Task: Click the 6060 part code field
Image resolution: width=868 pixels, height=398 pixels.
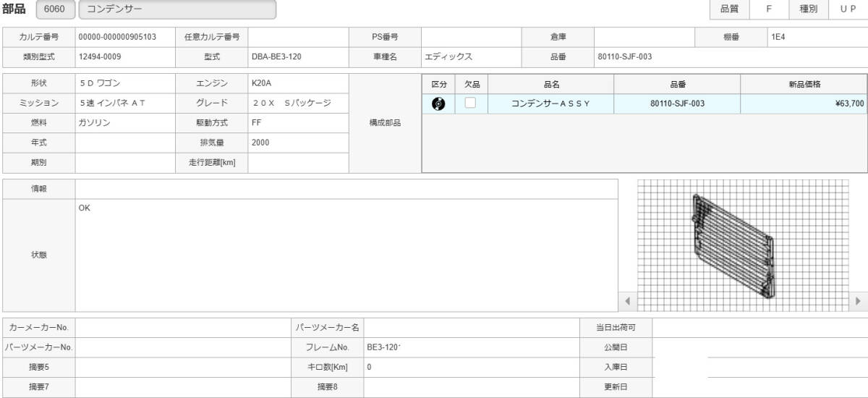Action: 54,9
